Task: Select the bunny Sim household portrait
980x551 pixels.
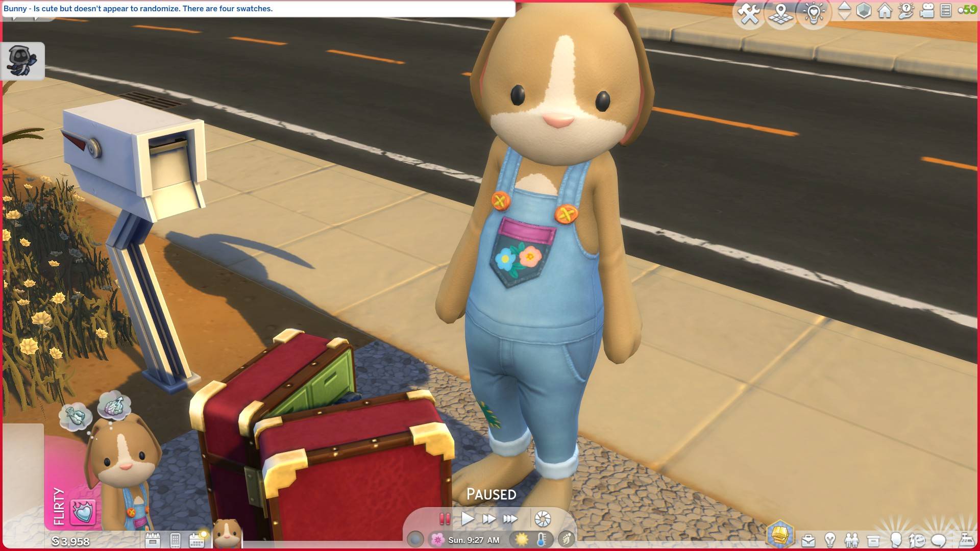Action: click(x=227, y=533)
